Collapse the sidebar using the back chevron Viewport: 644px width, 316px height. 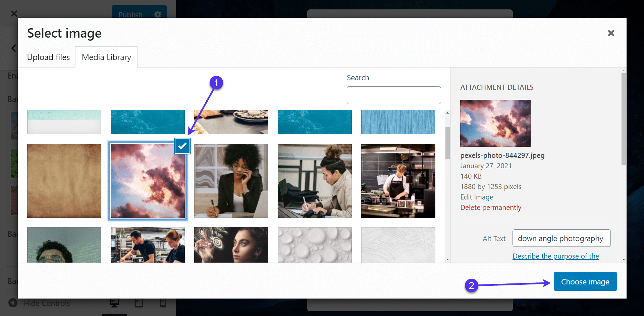click(13, 48)
